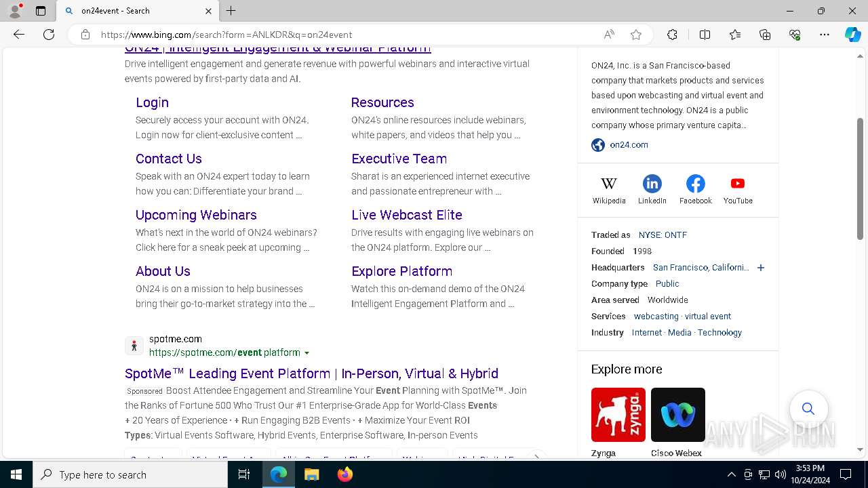Open the About Us sitelink
Screen dimensions: 868x488
[x=163, y=271]
